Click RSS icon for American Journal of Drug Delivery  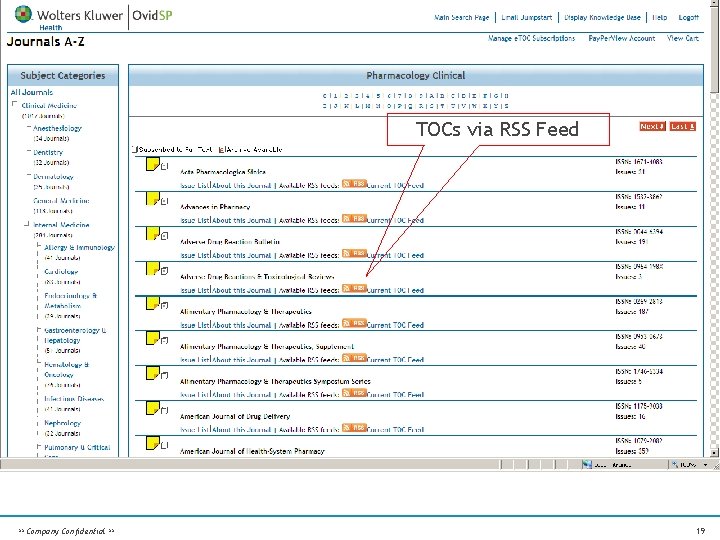354,428
